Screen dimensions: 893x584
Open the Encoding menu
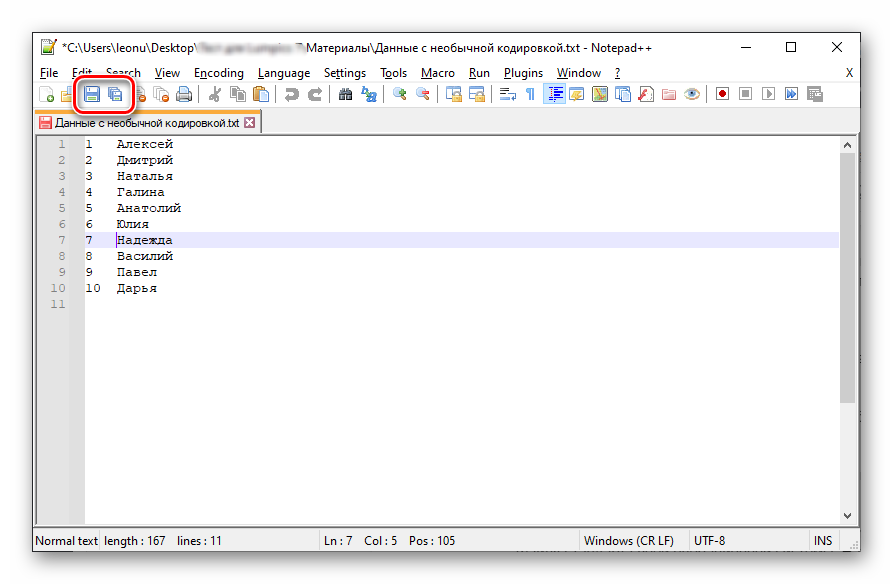(x=218, y=73)
